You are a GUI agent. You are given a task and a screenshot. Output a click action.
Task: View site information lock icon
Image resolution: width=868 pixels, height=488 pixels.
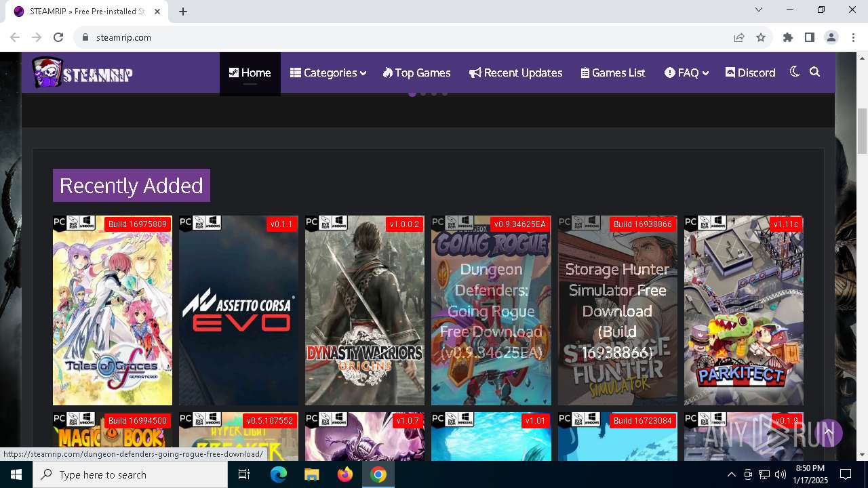point(85,37)
